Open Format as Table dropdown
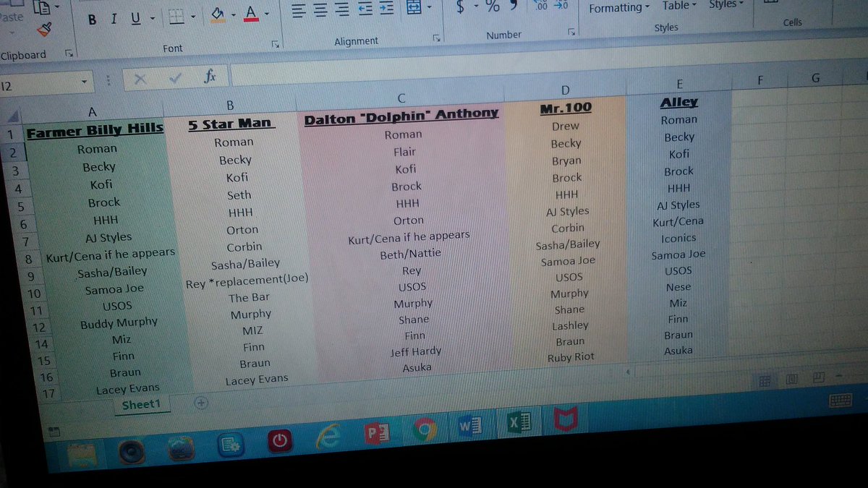The width and height of the screenshot is (868, 488). click(680, 6)
